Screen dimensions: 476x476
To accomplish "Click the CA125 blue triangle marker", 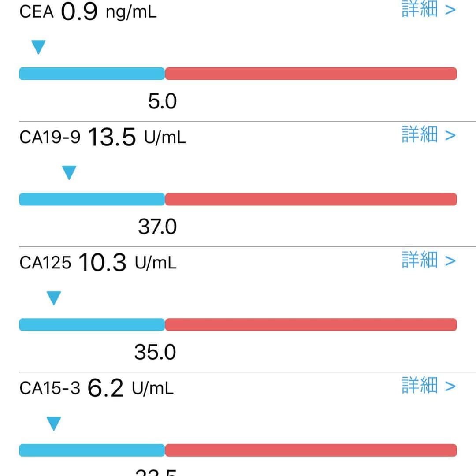I will tap(54, 298).
